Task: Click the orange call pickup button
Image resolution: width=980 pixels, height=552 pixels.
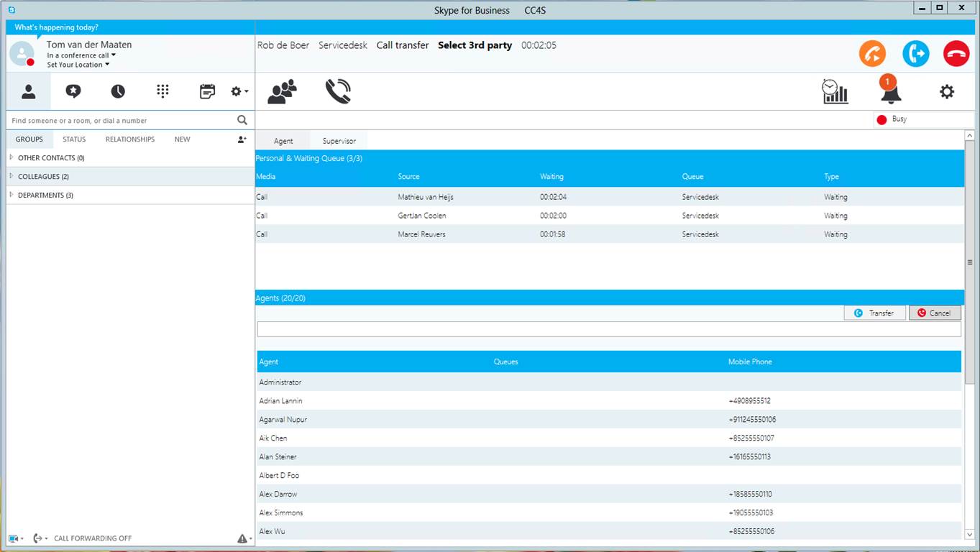Action: coord(872,54)
